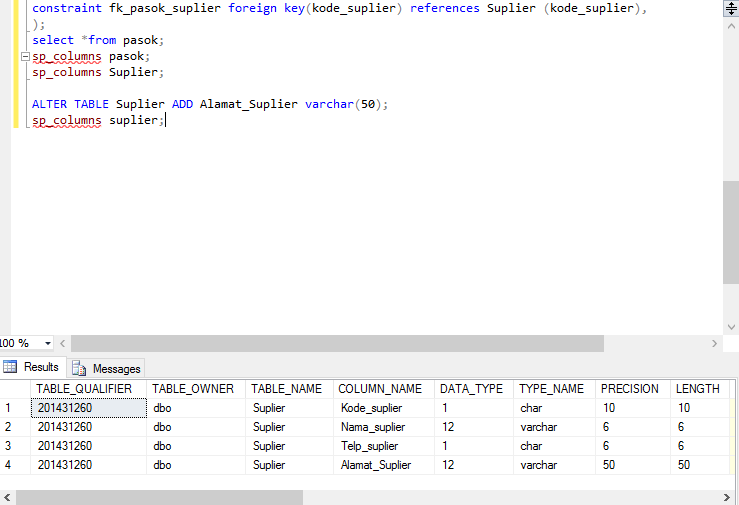
Task: Collapse the sp_columns pasok code block
Action: coord(25,57)
